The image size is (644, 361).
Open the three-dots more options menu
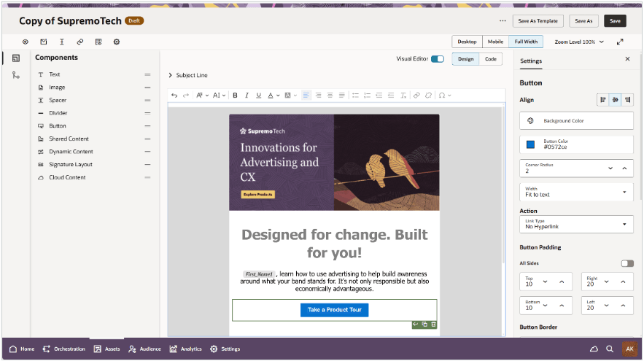coord(503,21)
